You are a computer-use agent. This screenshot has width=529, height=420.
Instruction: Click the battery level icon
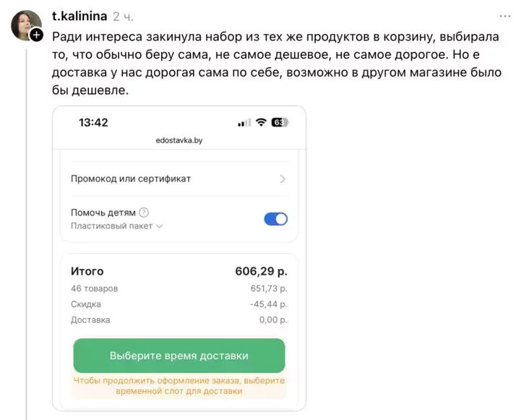(280, 123)
